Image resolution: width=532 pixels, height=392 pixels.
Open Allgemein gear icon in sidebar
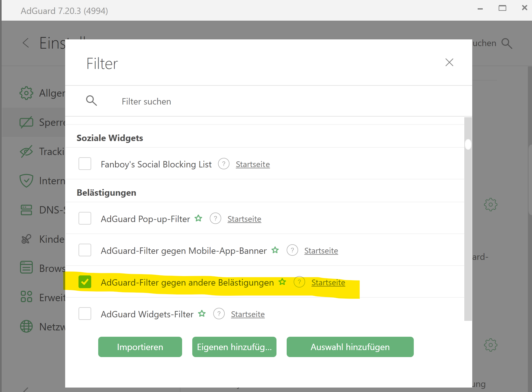click(26, 93)
